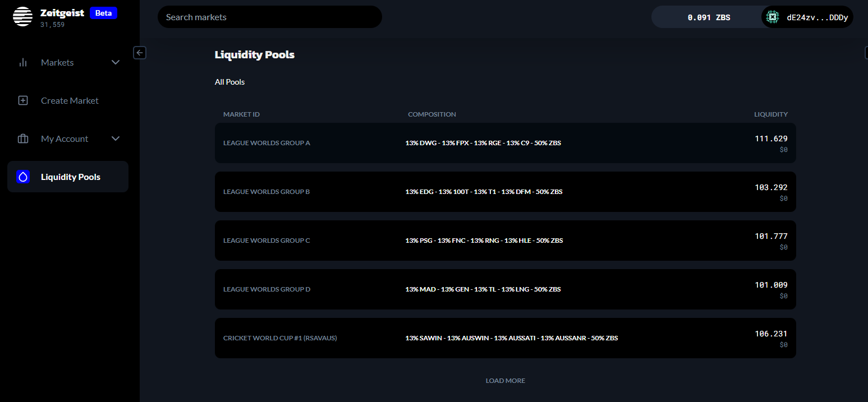Viewport: 868px width, 402px height.
Task: Select liquidity value 101.777
Action: [771, 236]
